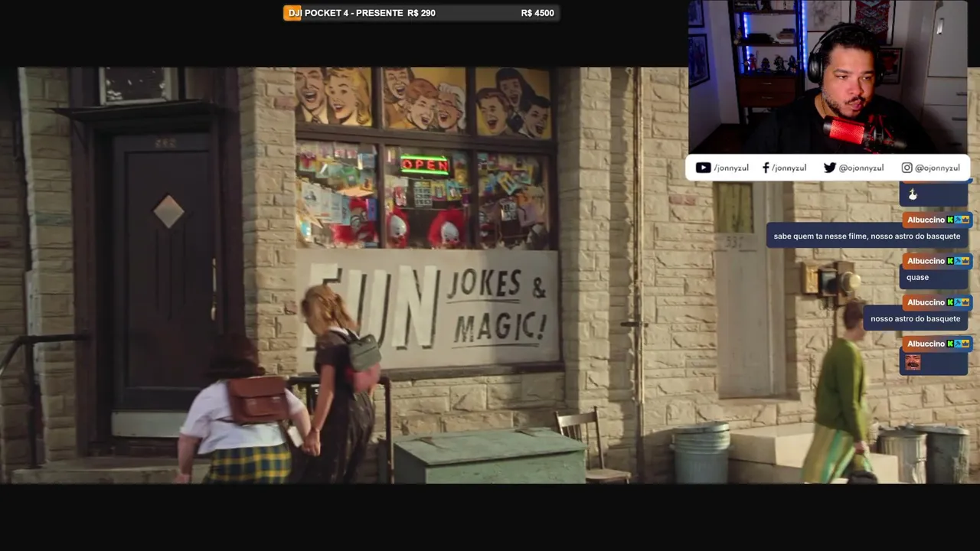This screenshot has height=551, width=980.
Task: Click the chat message 'quase'
Action: [x=917, y=278]
